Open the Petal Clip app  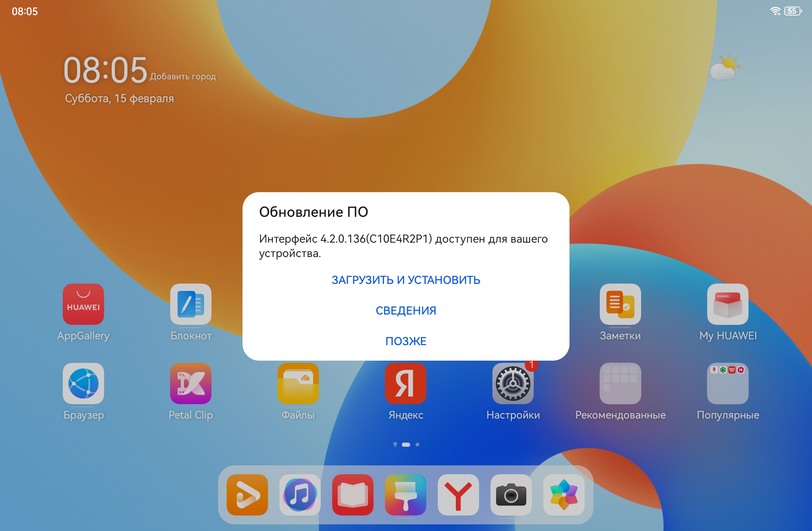click(x=191, y=383)
